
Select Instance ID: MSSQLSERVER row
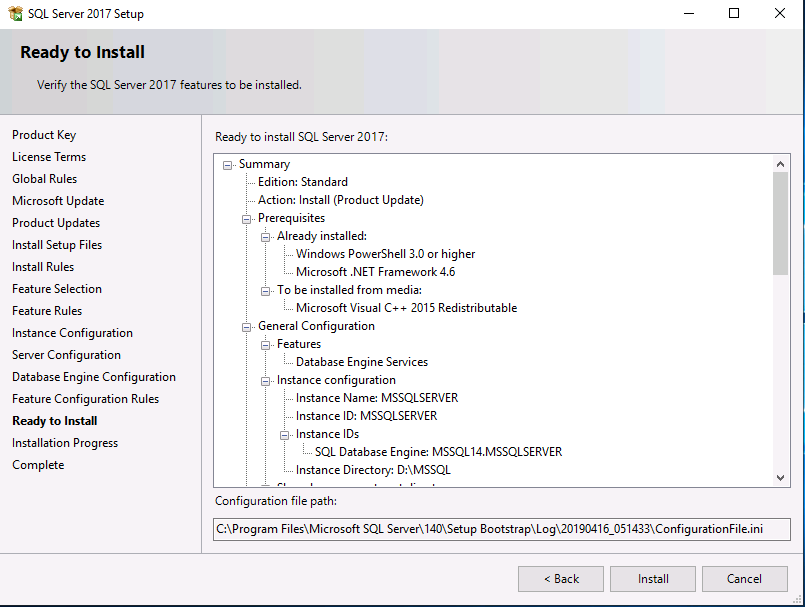pyautogui.click(x=367, y=416)
